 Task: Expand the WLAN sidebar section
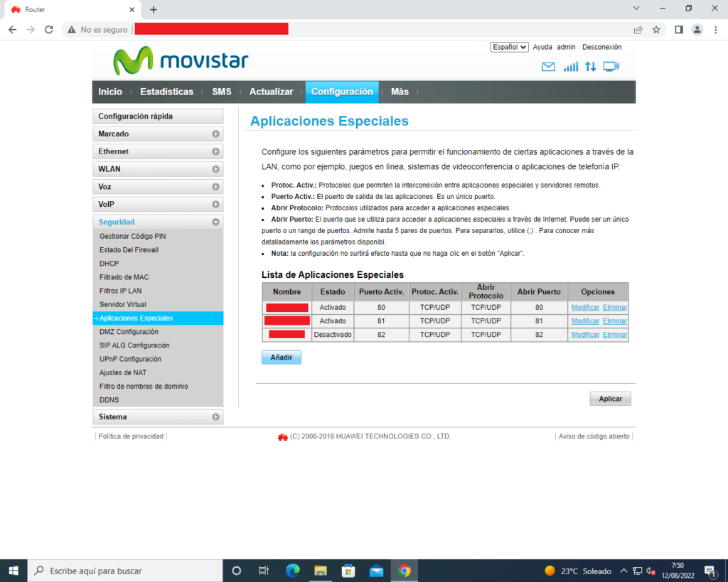(158, 169)
